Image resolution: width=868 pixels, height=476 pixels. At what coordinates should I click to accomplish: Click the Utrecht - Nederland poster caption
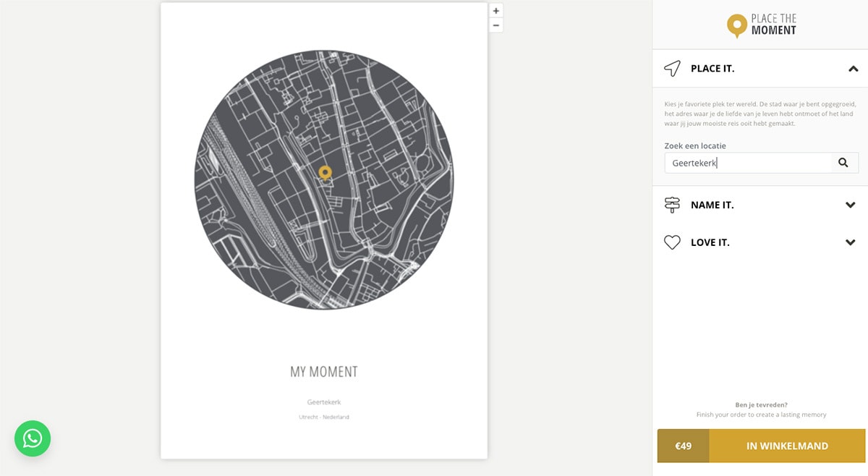[324, 417]
